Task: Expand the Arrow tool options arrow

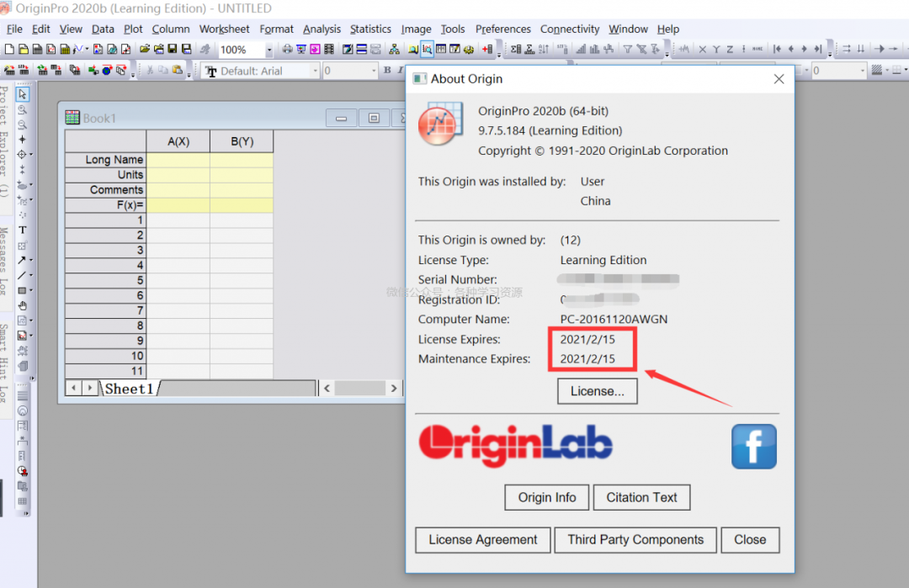Action: tap(31, 260)
